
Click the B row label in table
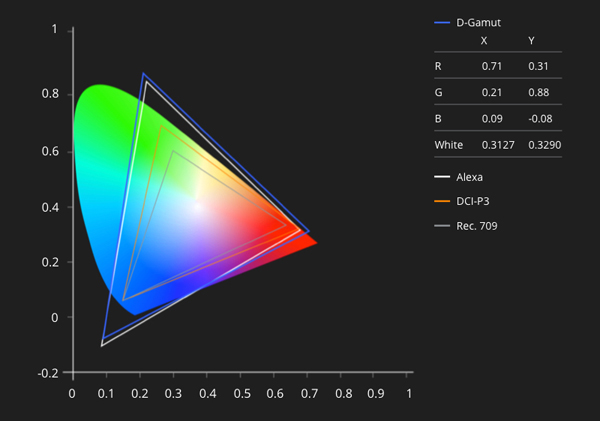438,118
